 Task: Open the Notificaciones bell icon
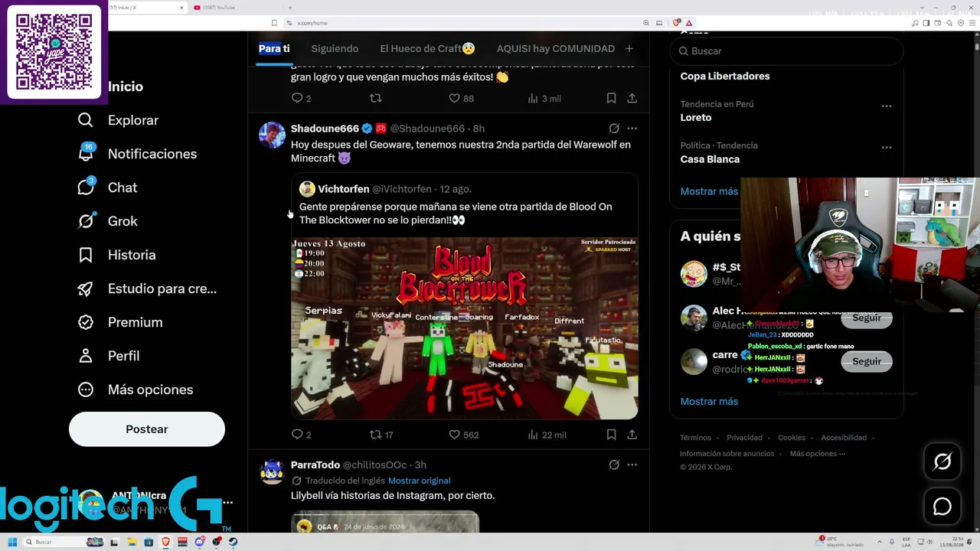coord(86,153)
